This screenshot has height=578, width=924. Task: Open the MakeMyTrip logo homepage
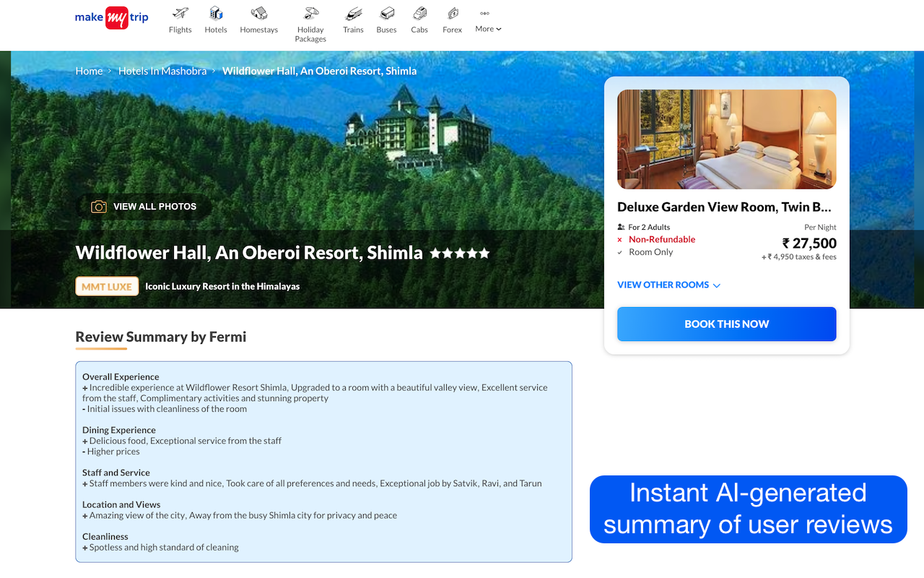point(112,17)
